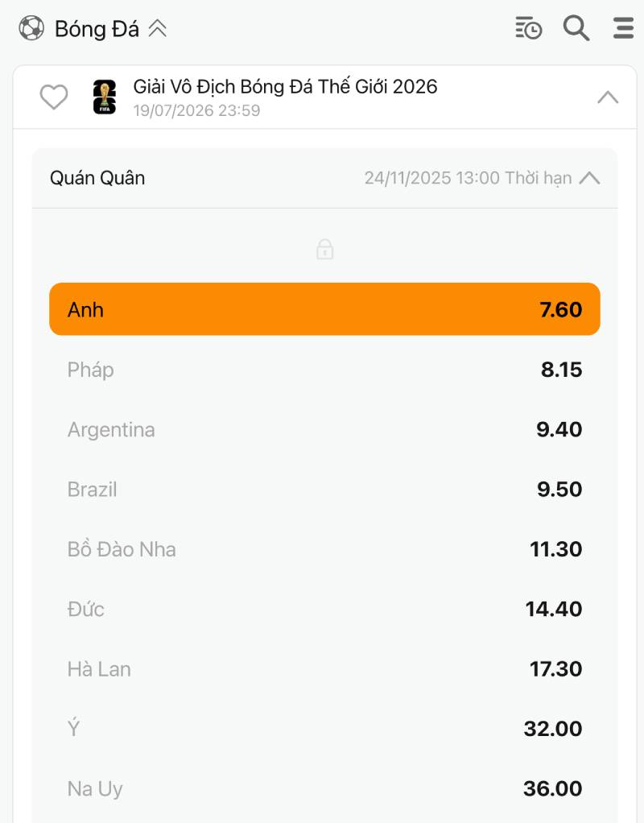The image size is (644, 823).
Task: Click the FIFA World Cup logo
Action: point(105,97)
